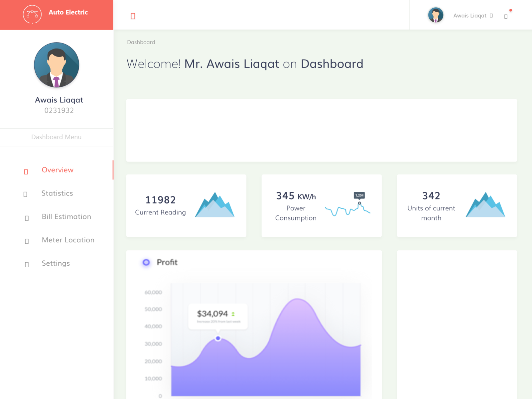Click the 30,000 axis label
Screen dimensions: 532x399
pos(153,344)
